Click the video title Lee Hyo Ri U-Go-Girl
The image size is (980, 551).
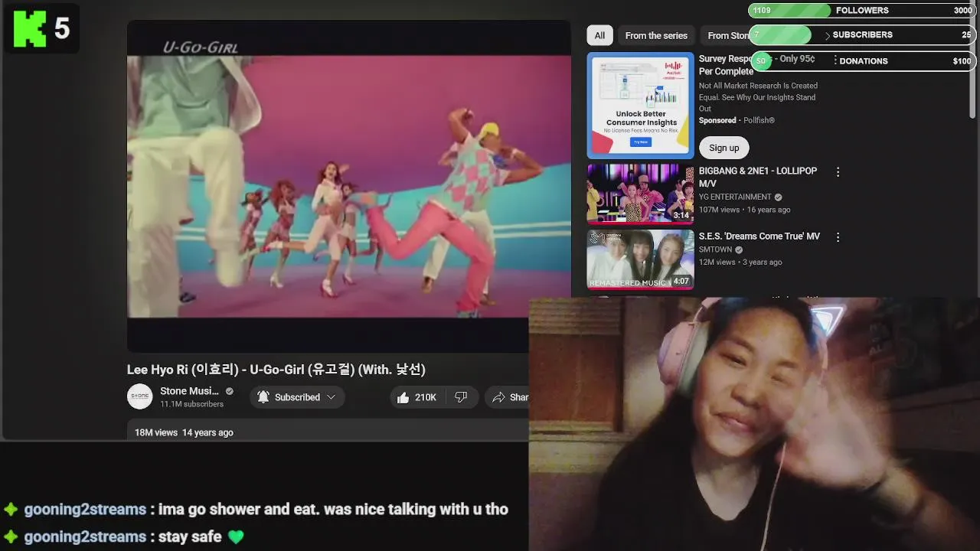coord(276,369)
